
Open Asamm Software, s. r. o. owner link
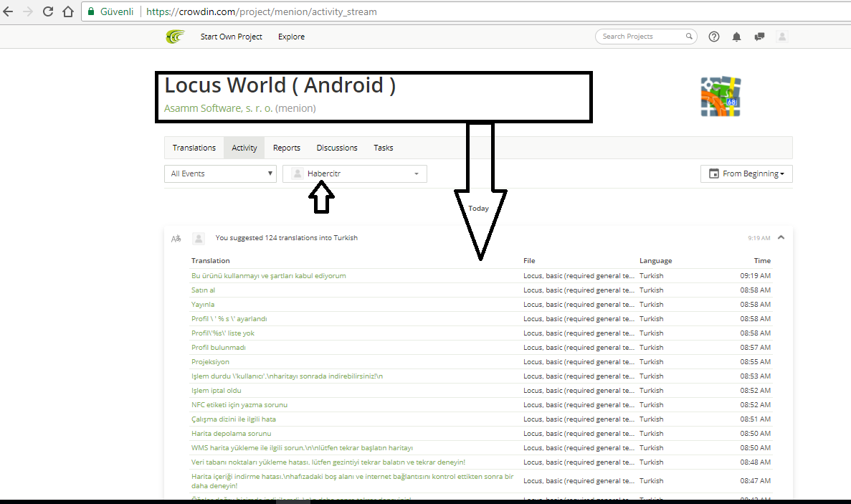(x=218, y=108)
